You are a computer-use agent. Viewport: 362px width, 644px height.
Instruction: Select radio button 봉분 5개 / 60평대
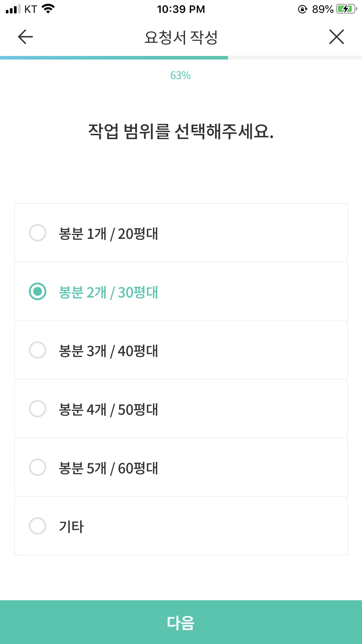(38, 467)
